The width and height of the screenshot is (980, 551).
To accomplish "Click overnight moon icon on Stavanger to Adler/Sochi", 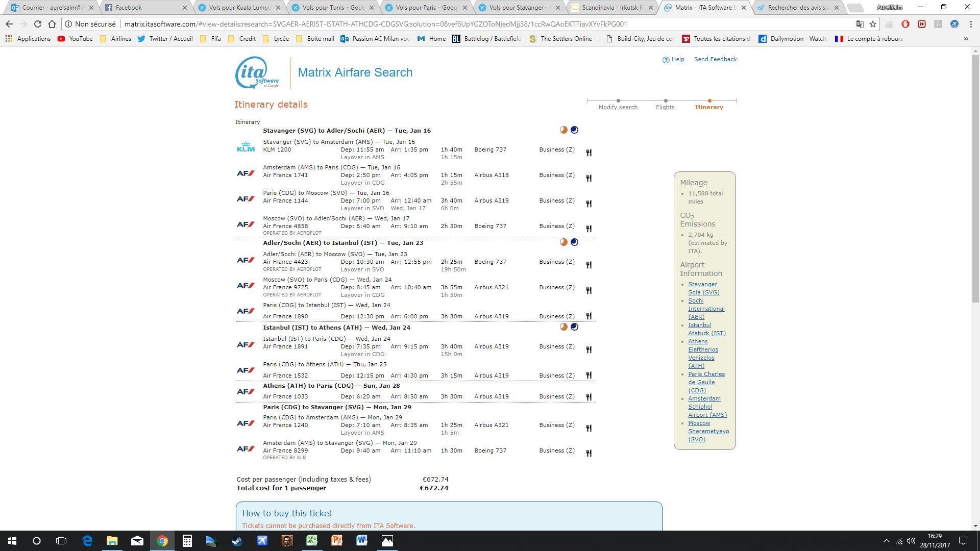I will click(574, 130).
